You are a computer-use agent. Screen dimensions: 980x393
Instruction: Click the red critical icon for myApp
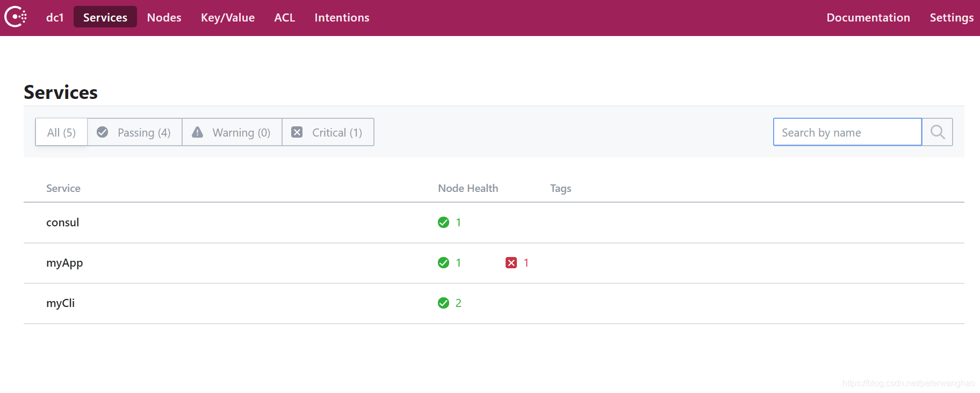(511, 263)
